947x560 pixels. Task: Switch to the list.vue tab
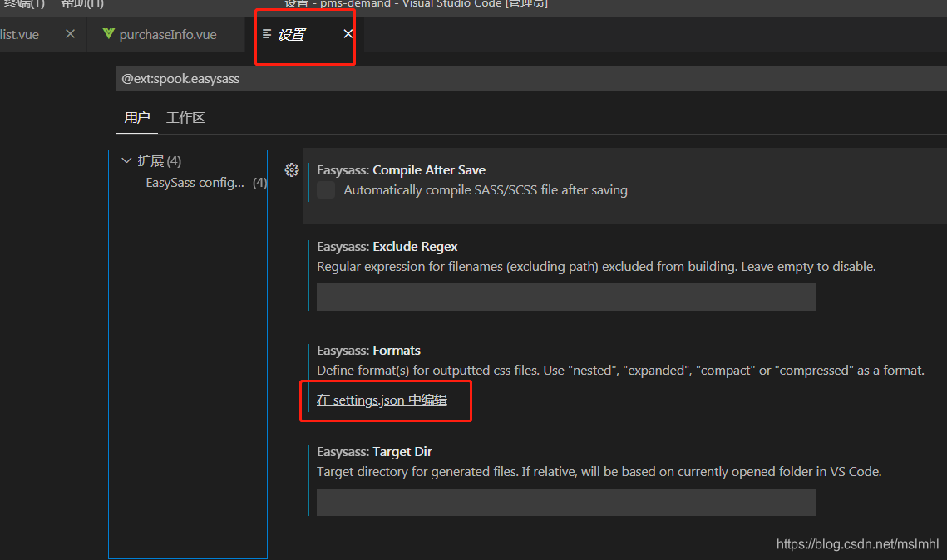click(x=19, y=34)
